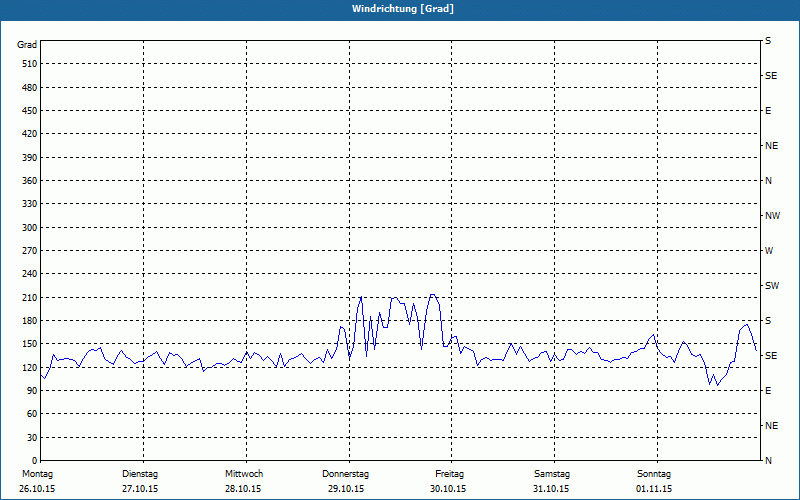
Task: Click the 'Samstag' day label
Action: (552, 474)
